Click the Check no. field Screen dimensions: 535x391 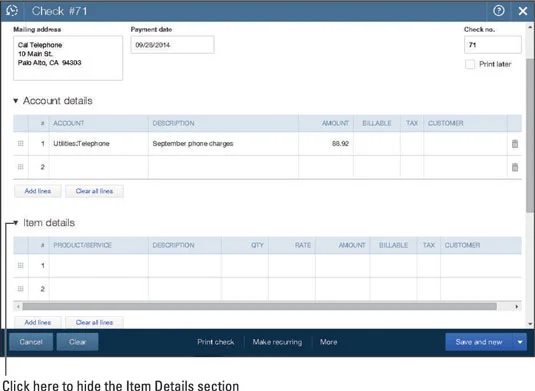coord(493,45)
